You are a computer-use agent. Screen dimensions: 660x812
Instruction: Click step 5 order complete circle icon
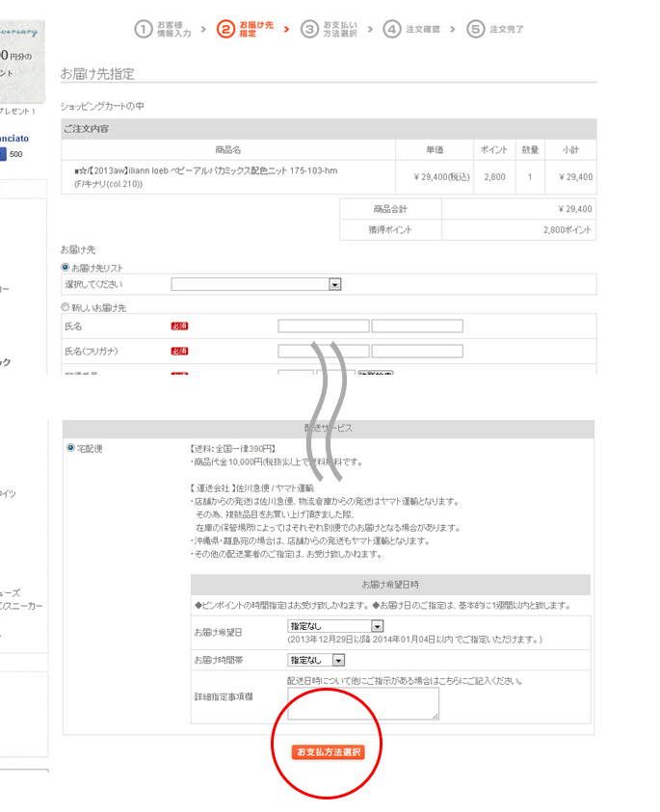475,29
